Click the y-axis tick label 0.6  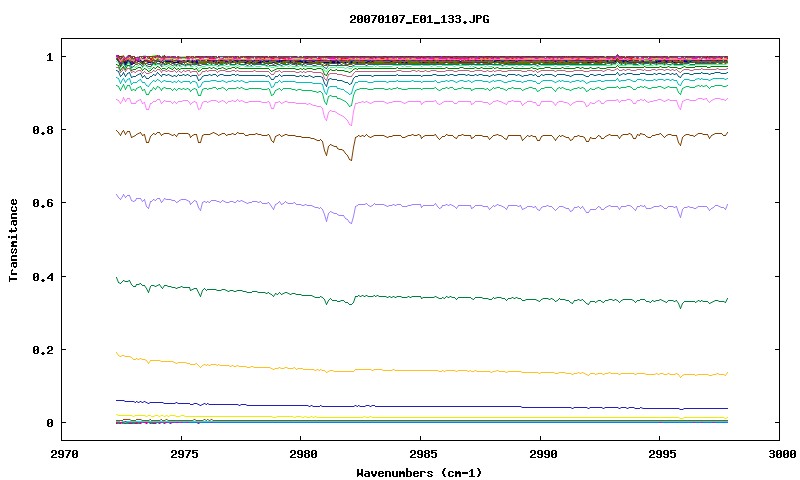(43, 203)
